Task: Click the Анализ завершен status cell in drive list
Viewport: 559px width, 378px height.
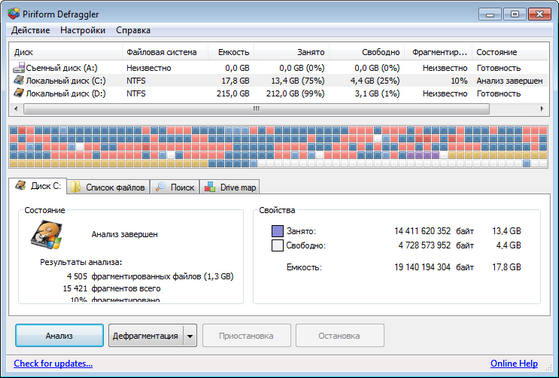Action: tap(509, 81)
